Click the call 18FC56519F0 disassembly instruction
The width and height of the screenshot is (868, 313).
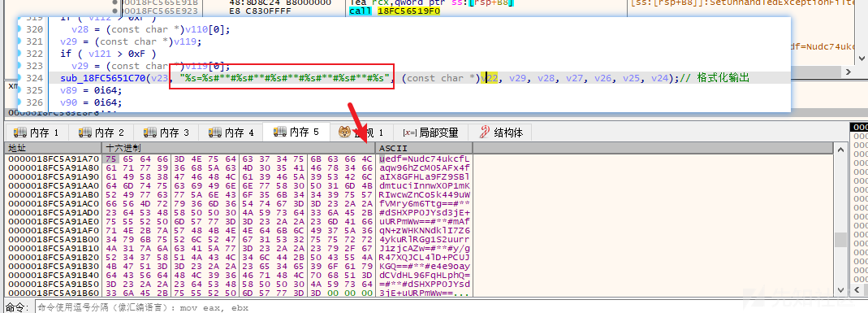click(395, 11)
